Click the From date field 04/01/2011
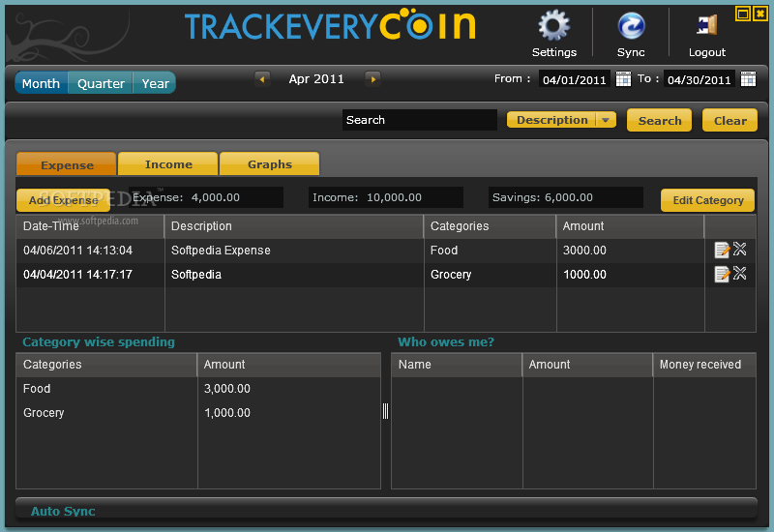Image resolution: width=774 pixels, height=532 pixels. pyautogui.click(x=575, y=79)
